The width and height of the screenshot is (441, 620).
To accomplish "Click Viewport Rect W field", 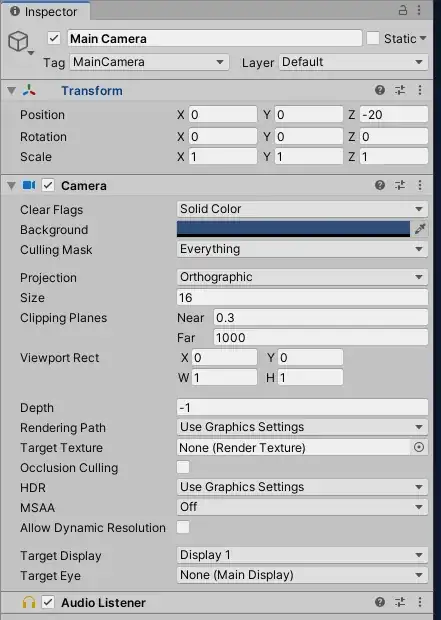I will [224, 378].
